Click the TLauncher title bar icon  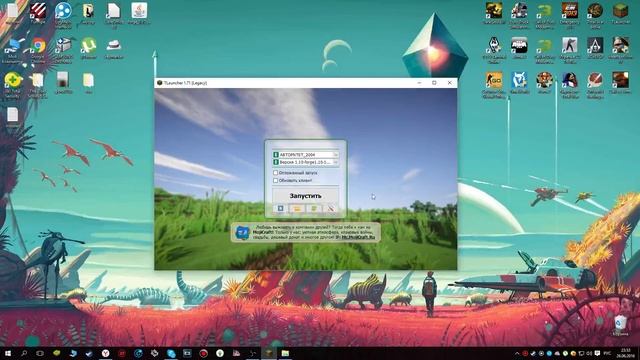tap(160, 82)
